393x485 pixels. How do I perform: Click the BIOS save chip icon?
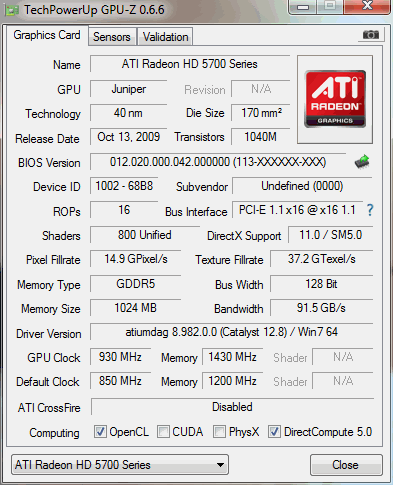click(x=362, y=162)
